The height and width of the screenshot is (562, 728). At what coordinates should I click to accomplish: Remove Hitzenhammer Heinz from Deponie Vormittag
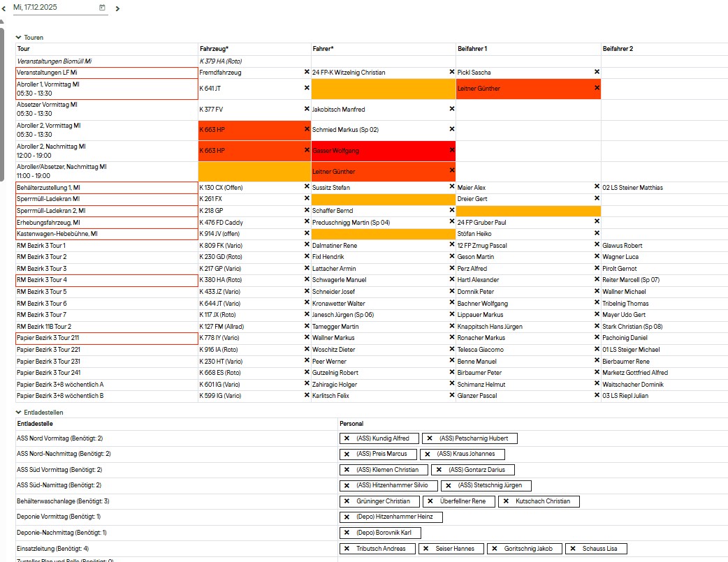347,517
